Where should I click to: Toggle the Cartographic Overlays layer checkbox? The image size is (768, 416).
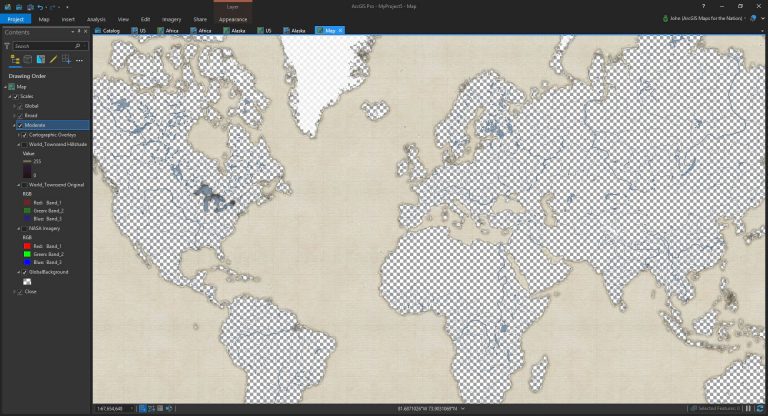[24, 135]
